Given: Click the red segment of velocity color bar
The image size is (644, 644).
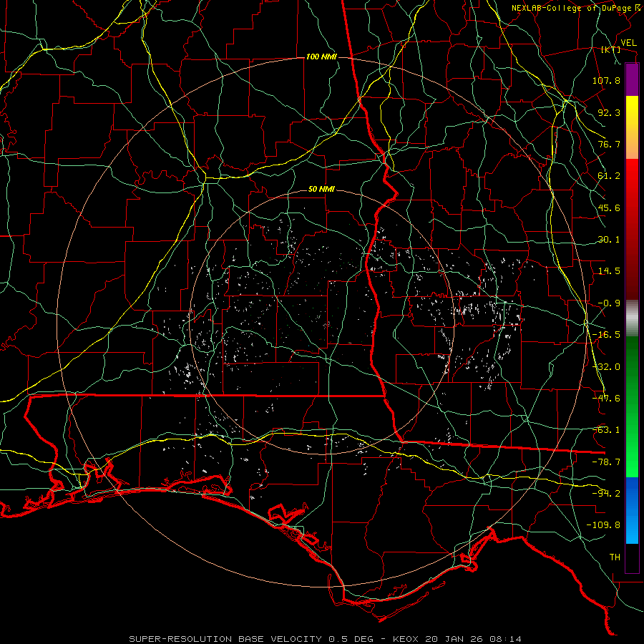Looking at the screenshot, I should pos(632,229).
